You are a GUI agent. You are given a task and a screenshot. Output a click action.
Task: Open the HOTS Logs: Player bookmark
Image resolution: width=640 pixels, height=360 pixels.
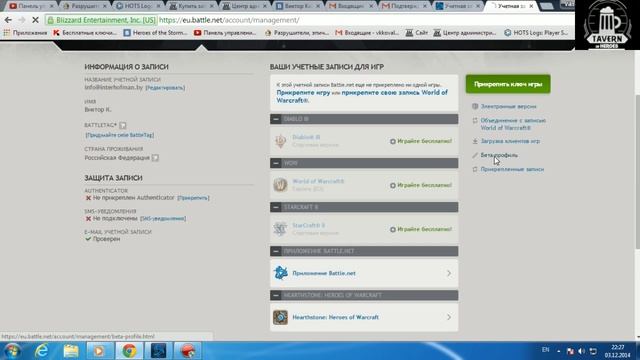536,33
